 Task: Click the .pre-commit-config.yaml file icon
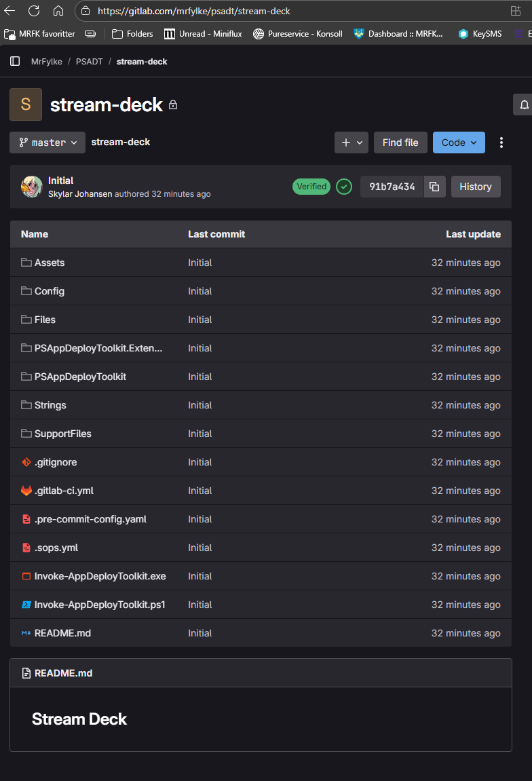tap(26, 519)
